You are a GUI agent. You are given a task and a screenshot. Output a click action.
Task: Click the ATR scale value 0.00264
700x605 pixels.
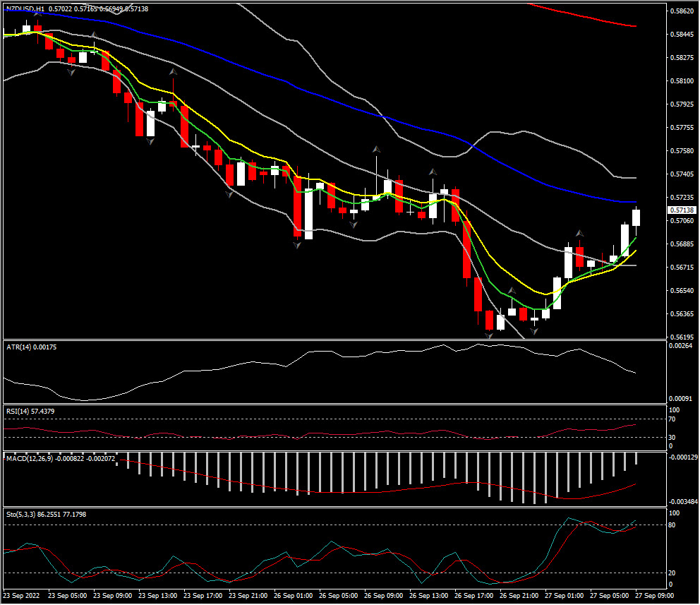pyautogui.click(x=680, y=346)
